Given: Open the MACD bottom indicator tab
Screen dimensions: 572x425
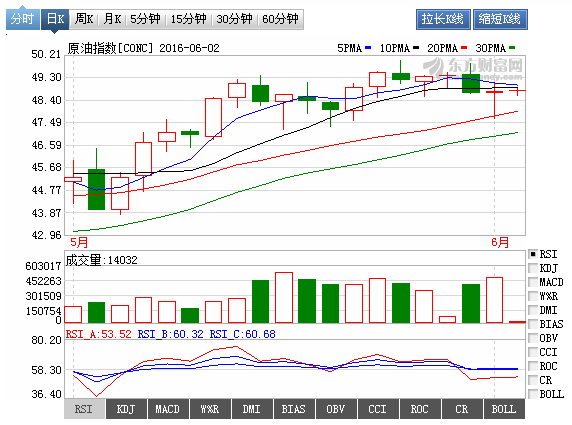Looking at the screenshot, I should coord(167,409).
